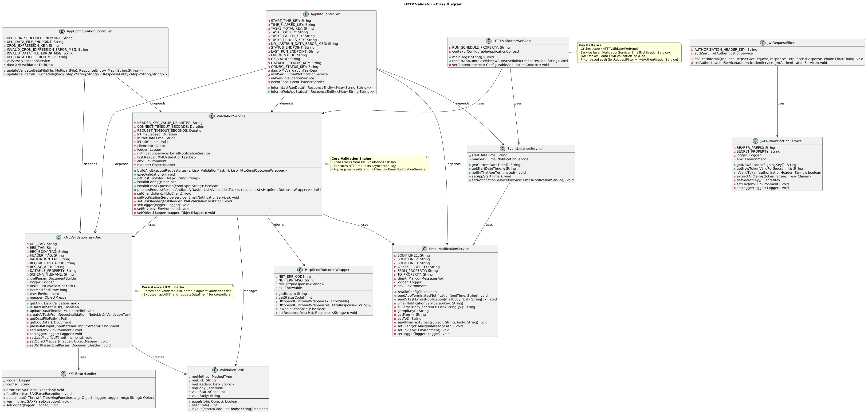Viewport: 868px width, 415px height.
Task: Click the 'manages' arrow label
Action: point(250,291)
